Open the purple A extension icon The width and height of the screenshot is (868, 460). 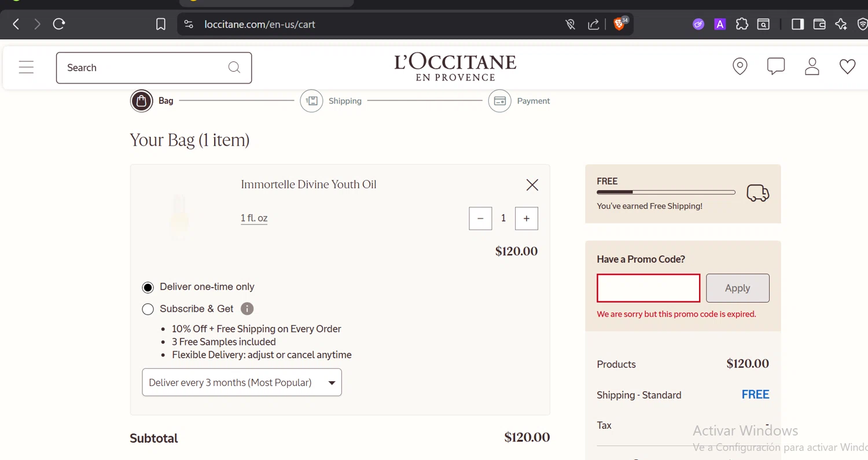pyautogui.click(x=720, y=24)
